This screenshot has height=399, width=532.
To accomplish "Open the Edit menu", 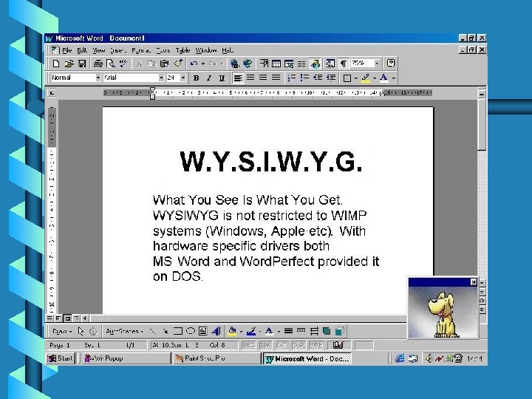I will (x=82, y=50).
